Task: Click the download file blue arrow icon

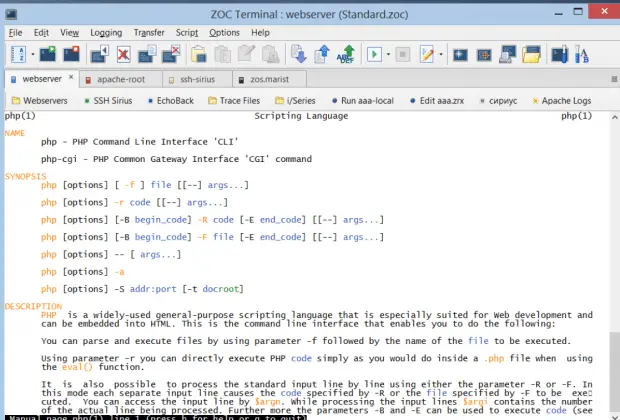Action: tap(299, 54)
